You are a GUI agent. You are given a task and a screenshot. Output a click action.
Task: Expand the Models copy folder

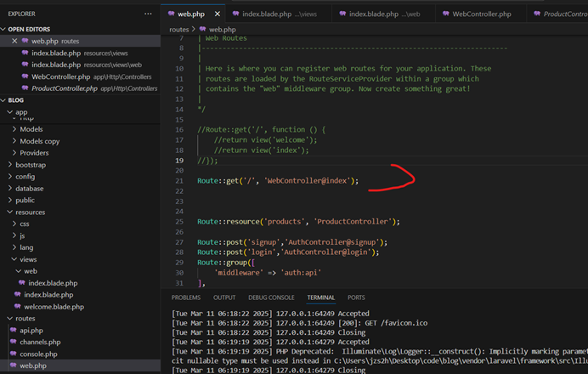[x=14, y=141]
